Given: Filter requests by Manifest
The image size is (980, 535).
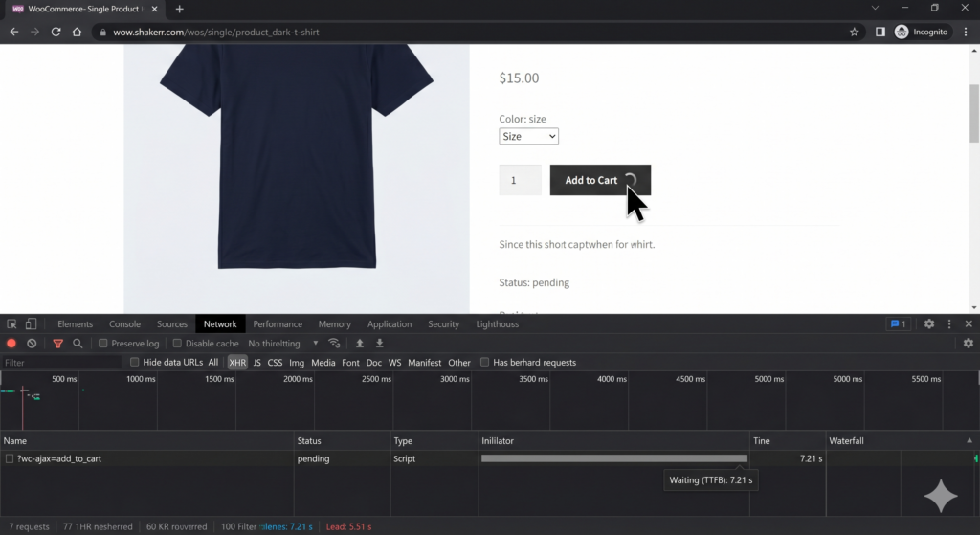Looking at the screenshot, I should coord(424,363).
